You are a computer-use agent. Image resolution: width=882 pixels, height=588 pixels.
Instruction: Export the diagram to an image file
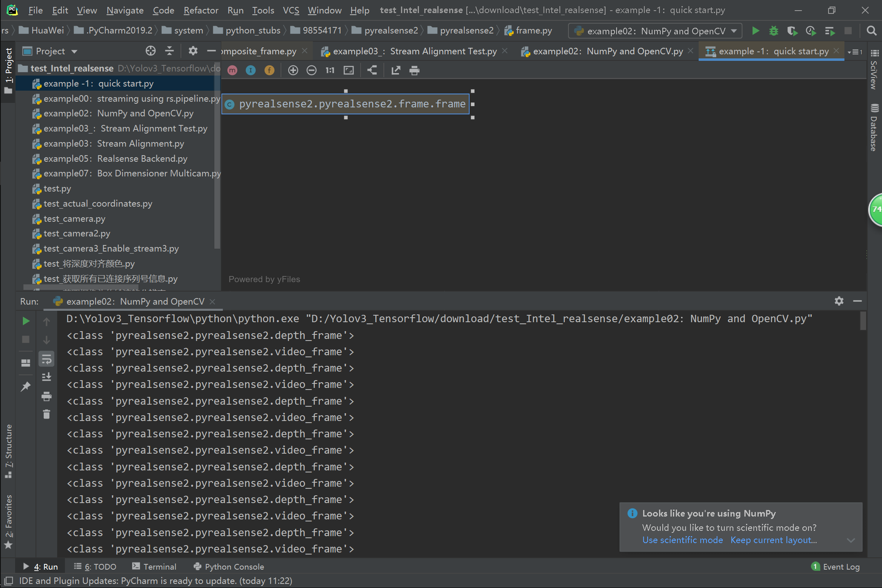pos(395,70)
